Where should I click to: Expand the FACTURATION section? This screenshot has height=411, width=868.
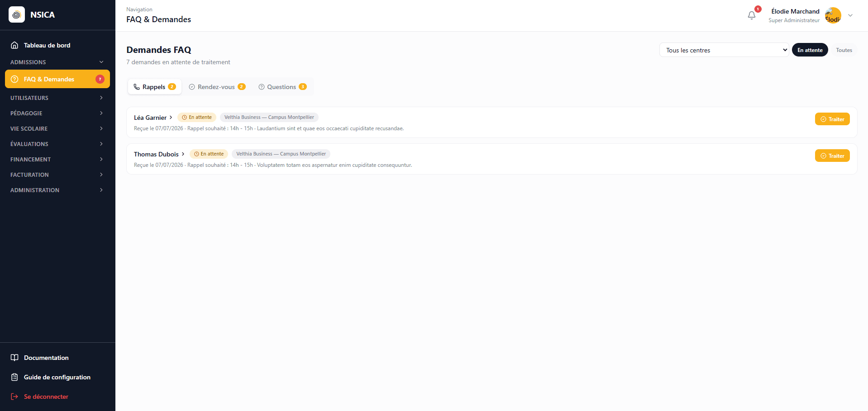(57, 175)
